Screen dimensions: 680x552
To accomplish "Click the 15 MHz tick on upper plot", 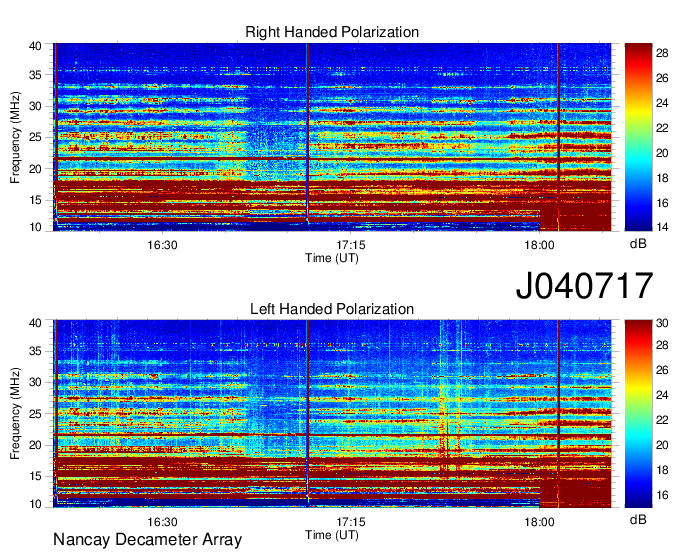I will [x=35, y=200].
